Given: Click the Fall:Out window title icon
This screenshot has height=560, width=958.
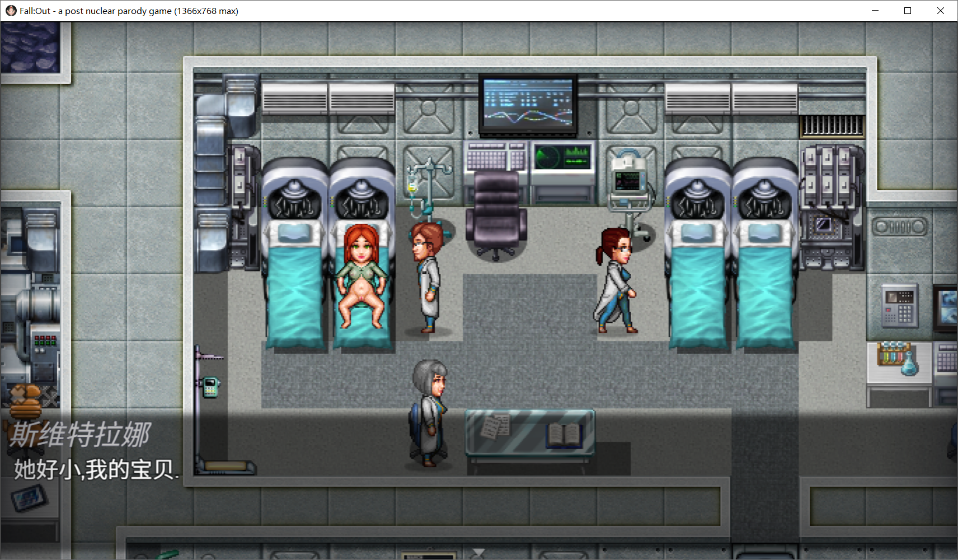Looking at the screenshot, I should [11, 11].
